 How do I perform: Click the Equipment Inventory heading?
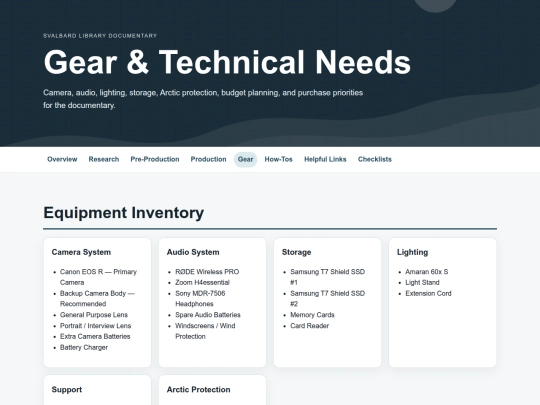pos(123,212)
